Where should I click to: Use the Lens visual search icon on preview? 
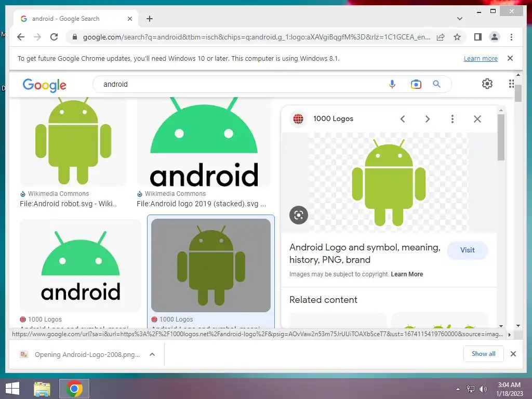coord(299,215)
